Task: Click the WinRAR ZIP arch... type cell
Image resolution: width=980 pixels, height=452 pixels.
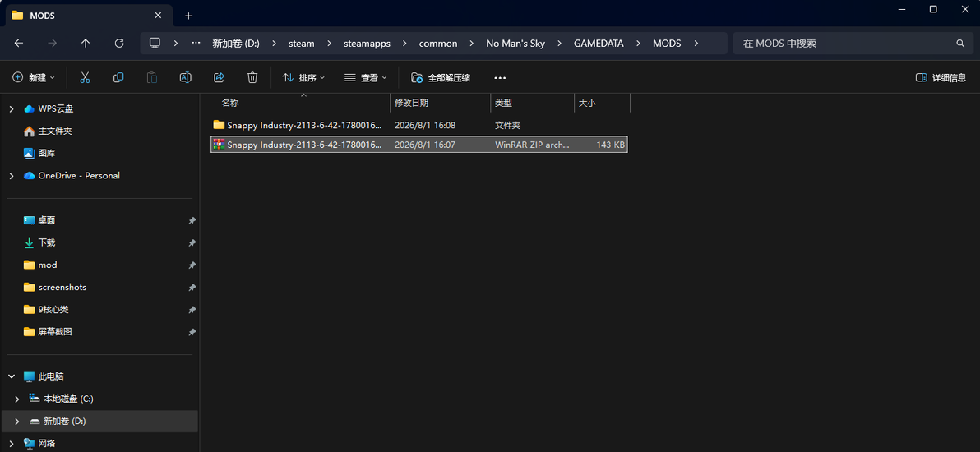Action: (533, 145)
